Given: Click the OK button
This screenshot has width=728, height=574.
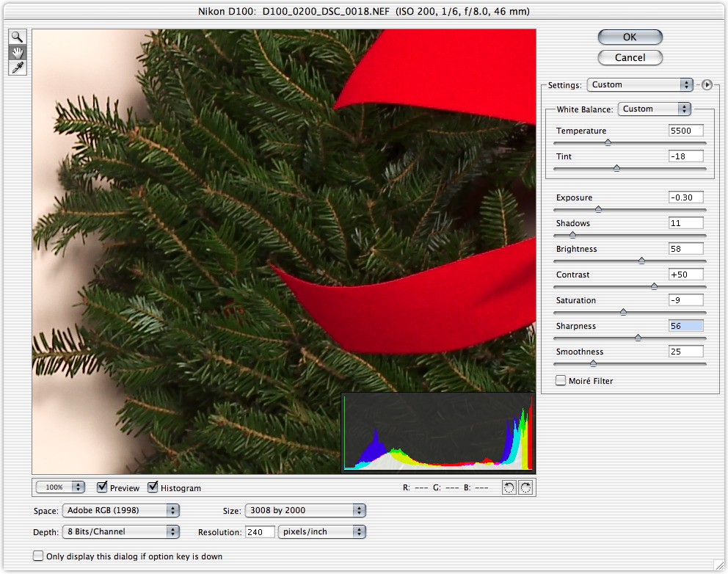Looking at the screenshot, I should [x=630, y=37].
